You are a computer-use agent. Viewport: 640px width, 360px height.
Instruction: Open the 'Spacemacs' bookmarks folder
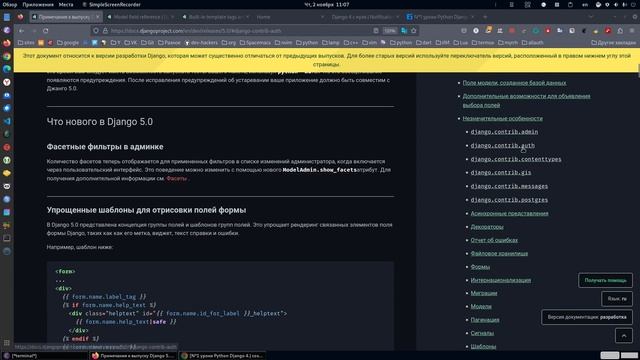coord(256,42)
